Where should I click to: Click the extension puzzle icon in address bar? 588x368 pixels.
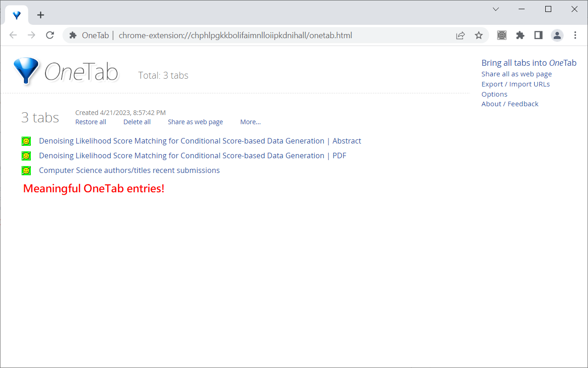pos(73,35)
